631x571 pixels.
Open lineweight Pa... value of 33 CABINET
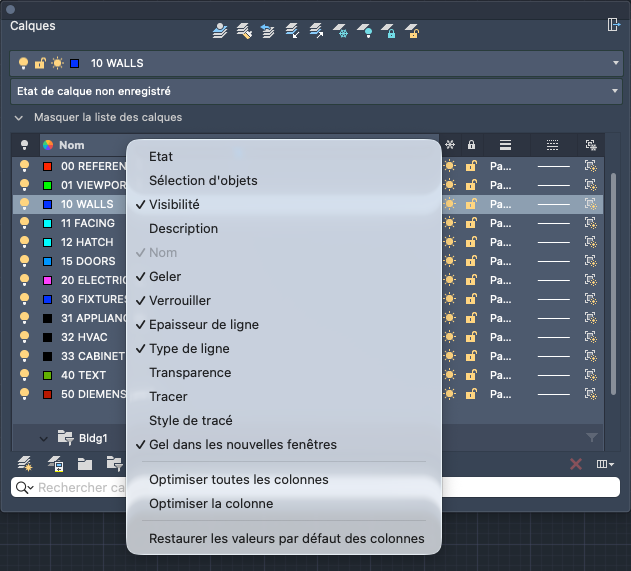501,356
